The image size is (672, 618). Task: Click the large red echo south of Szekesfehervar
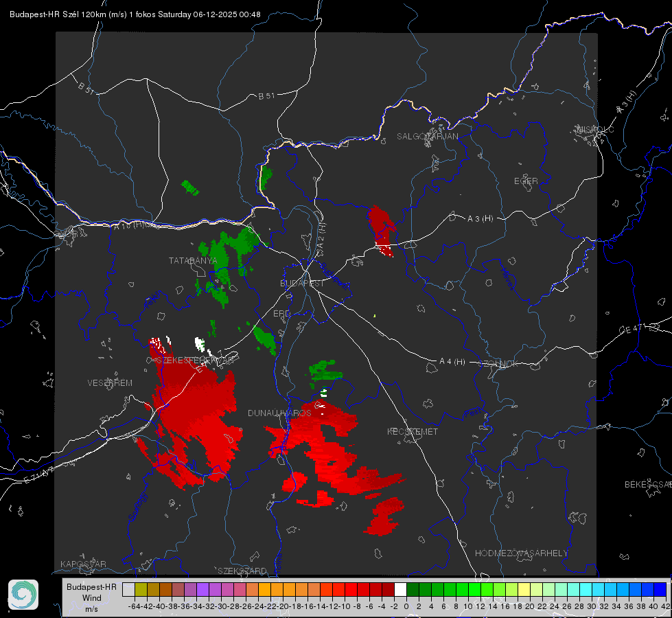pyautogui.click(x=195, y=412)
